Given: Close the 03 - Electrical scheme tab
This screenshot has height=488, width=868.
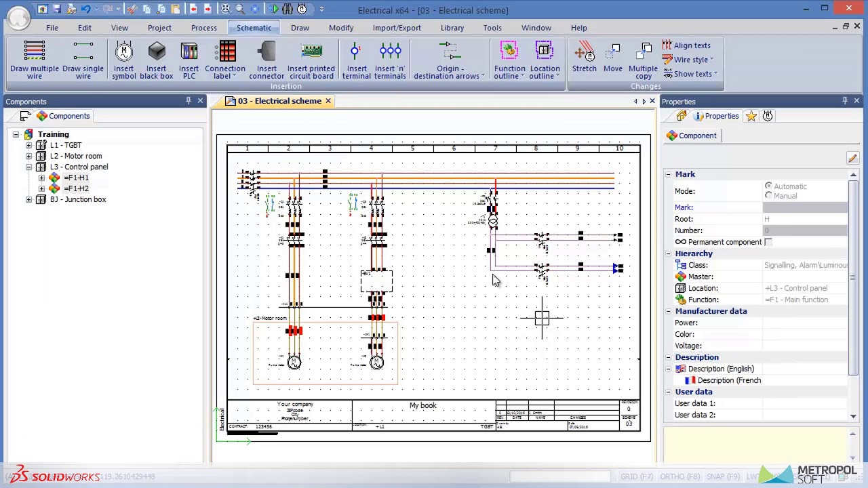Looking at the screenshot, I should (x=328, y=101).
